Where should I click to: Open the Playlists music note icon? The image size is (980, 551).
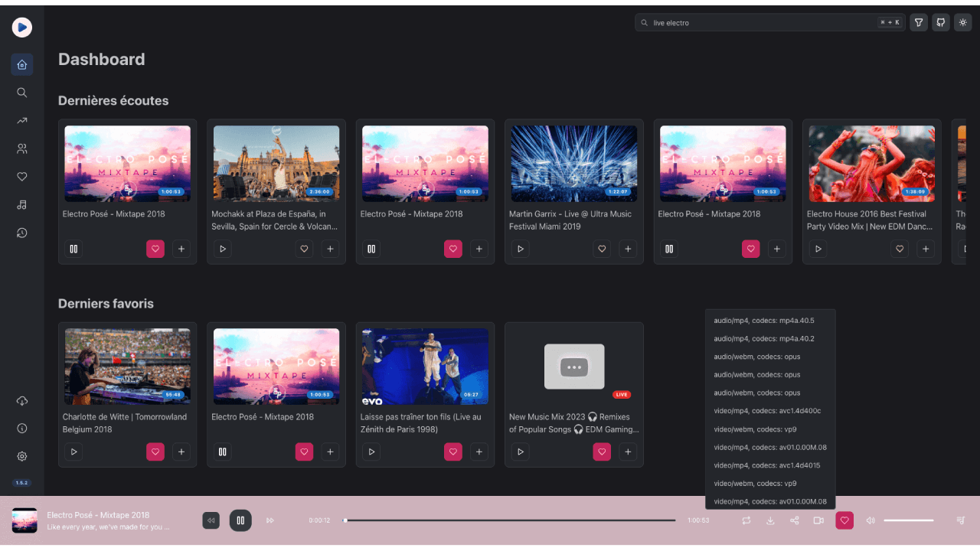[x=21, y=205]
